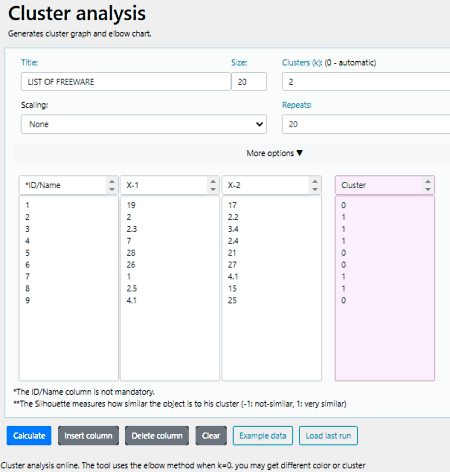Screen dimensions: 450x472
Task: Click the Repeats input field
Action: tap(366, 124)
